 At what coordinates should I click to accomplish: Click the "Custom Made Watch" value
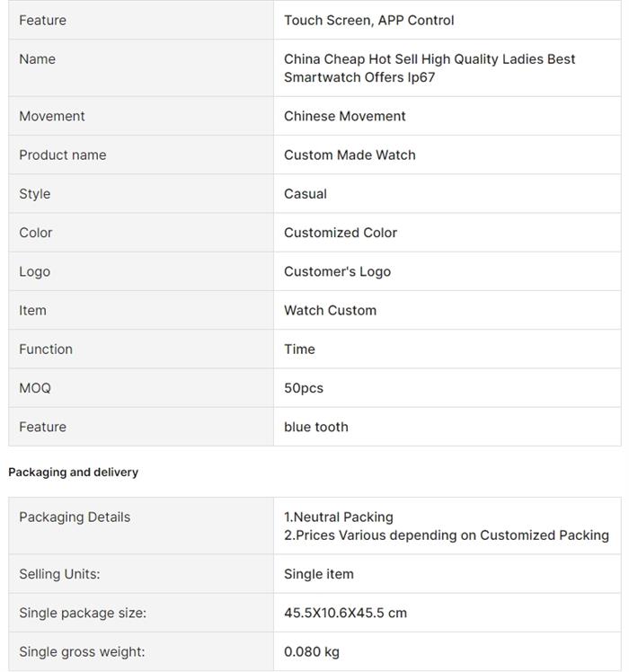pyautogui.click(x=350, y=155)
